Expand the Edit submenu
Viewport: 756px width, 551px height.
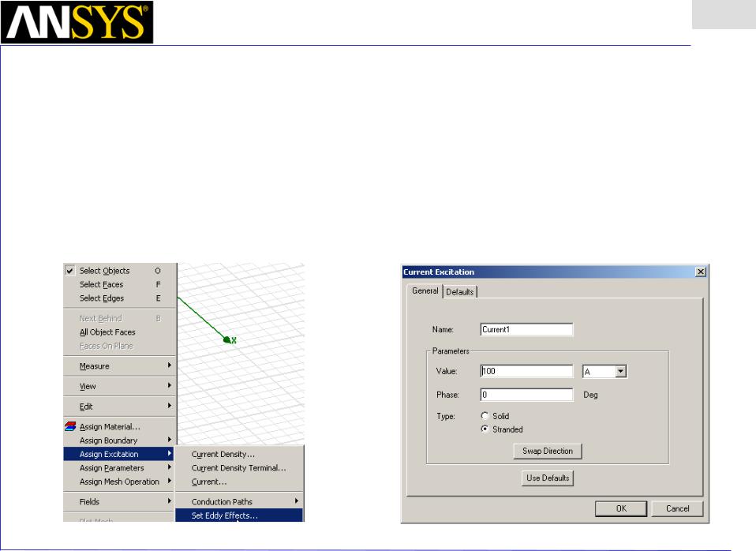tap(118, 407)
